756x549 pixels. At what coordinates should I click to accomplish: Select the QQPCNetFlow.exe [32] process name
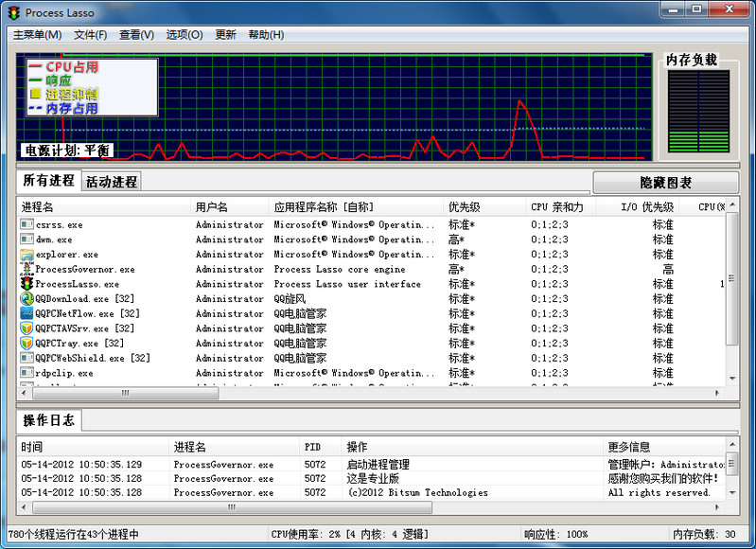(x=87, y=313)
